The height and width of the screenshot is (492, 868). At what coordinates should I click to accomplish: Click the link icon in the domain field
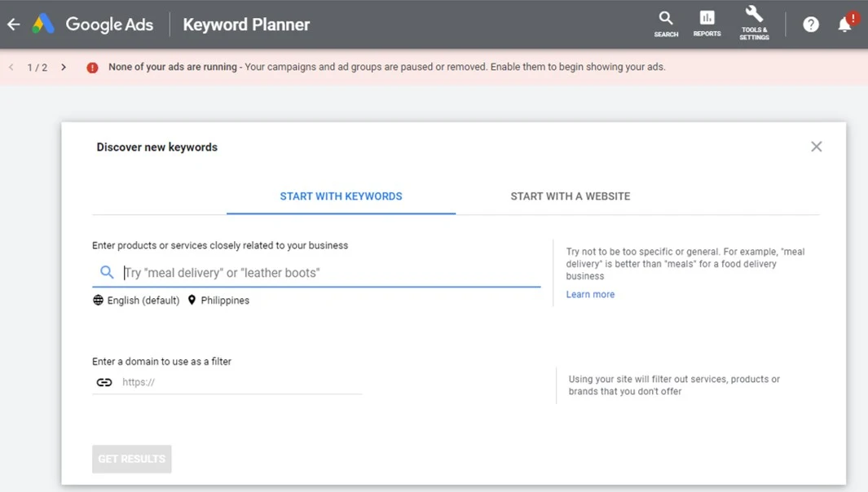[x=104, y=381]
